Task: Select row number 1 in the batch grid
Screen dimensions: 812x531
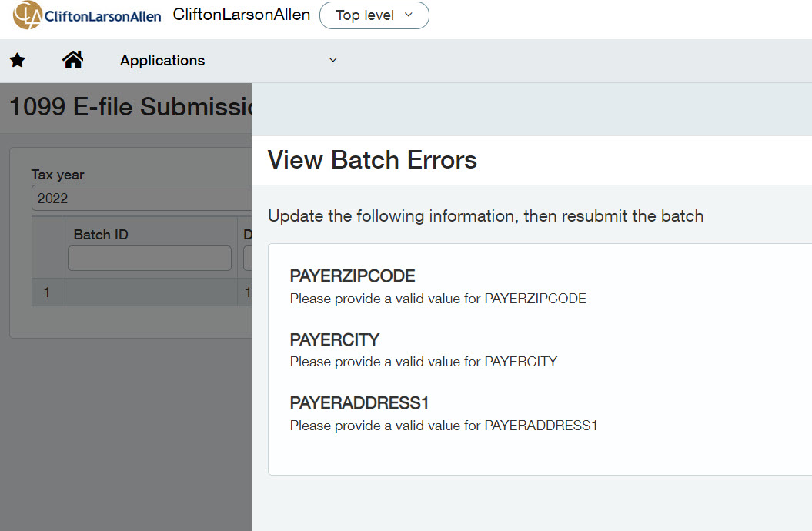Action: point(47,292)
